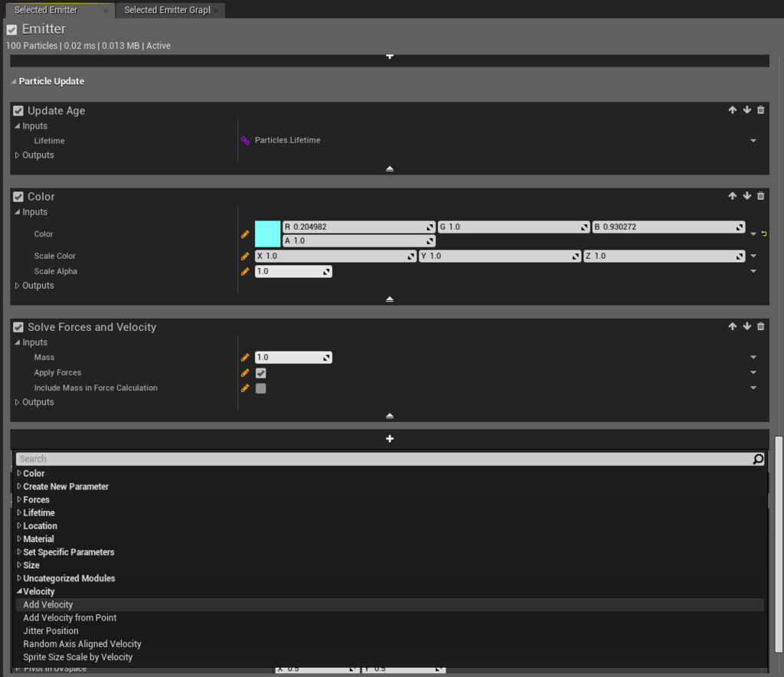Expand Uncategorized Modules category
Image resolution: width=784 pixels, height=677 pixels.
[x=19, y=578]
